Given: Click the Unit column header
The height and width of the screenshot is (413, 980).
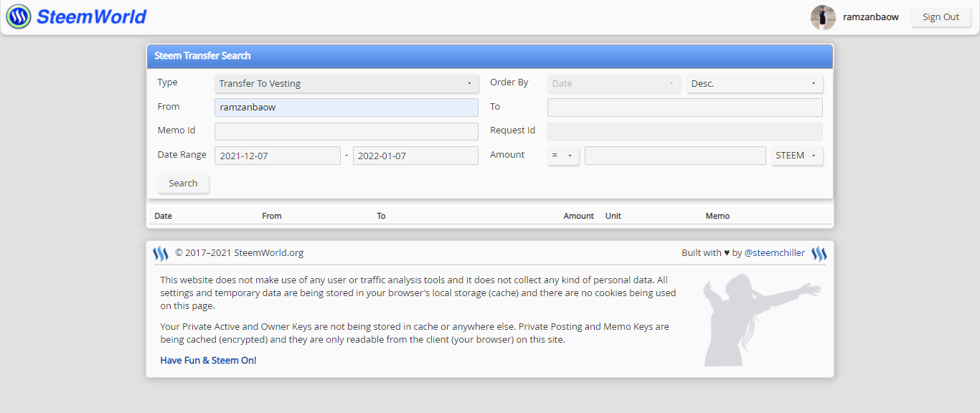Looking at the screenshot, I should pos(613,216).
